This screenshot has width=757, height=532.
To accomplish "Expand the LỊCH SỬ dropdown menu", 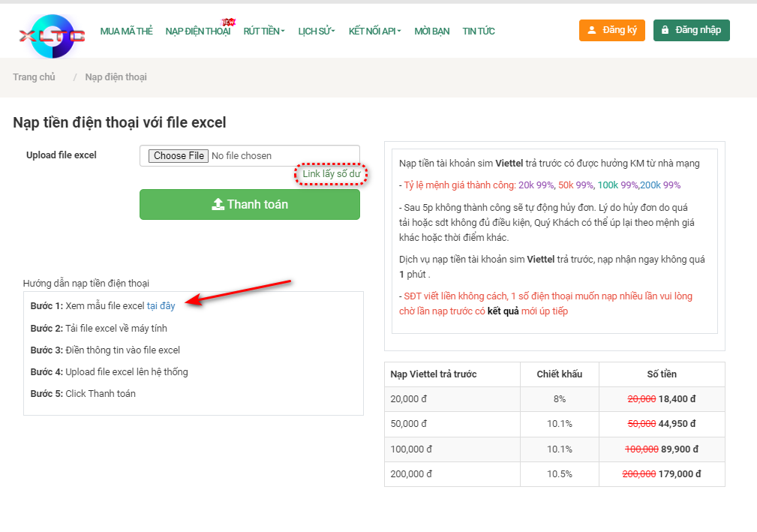I will (x=317, y=32).
